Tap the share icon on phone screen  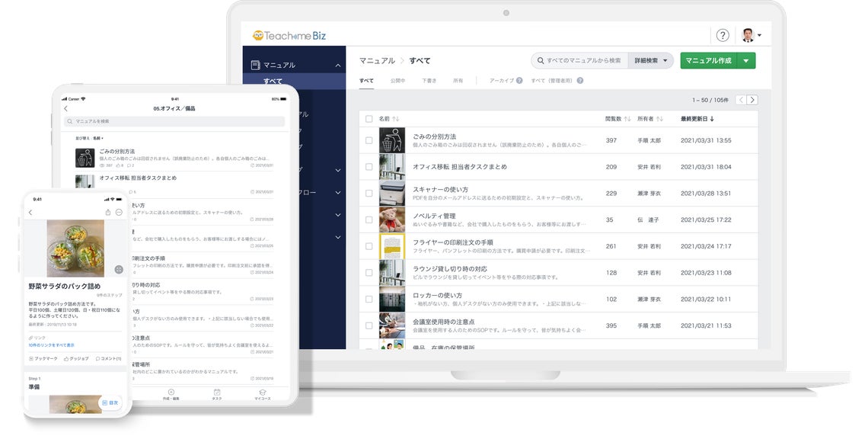click(x=108, y=213)
